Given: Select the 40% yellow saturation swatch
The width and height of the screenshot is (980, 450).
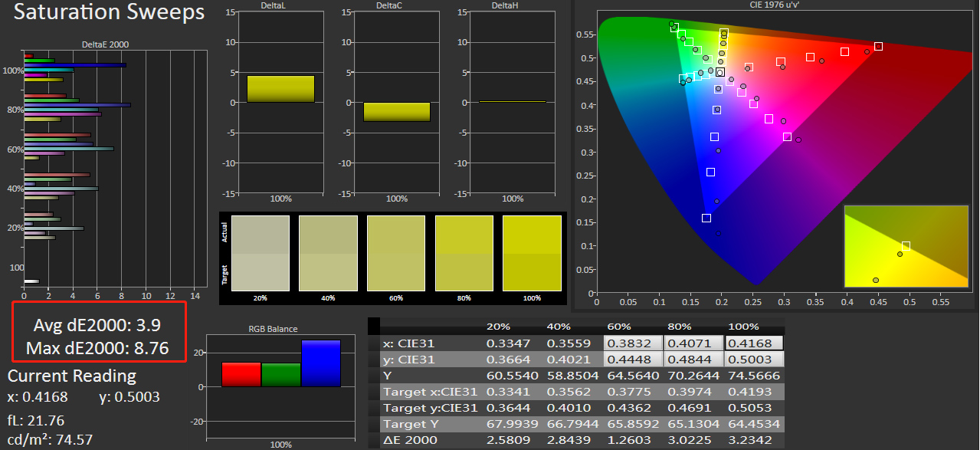Looking at the screenshot, I should (x=328, y=253).
